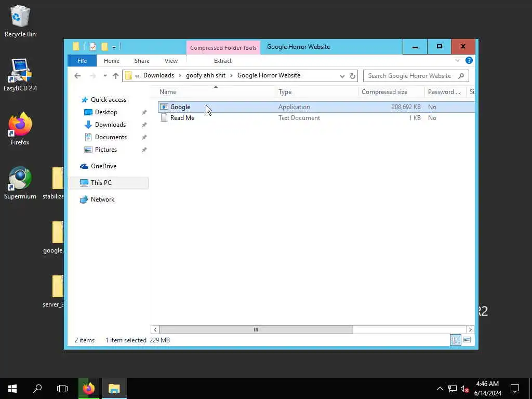The height and width of the screenshot is (399, 532).
Task: Switch to Firefox on the taskbar
Action: pyautogui.click(x=89, y=389)
